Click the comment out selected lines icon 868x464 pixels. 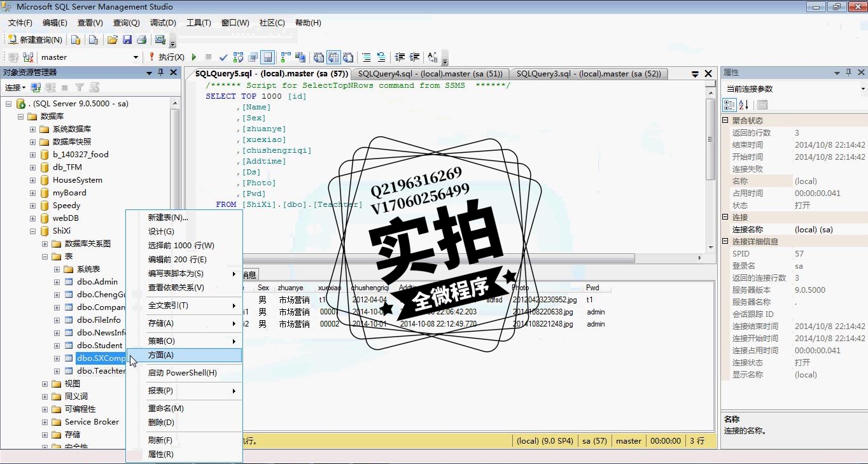coord(367,57)
